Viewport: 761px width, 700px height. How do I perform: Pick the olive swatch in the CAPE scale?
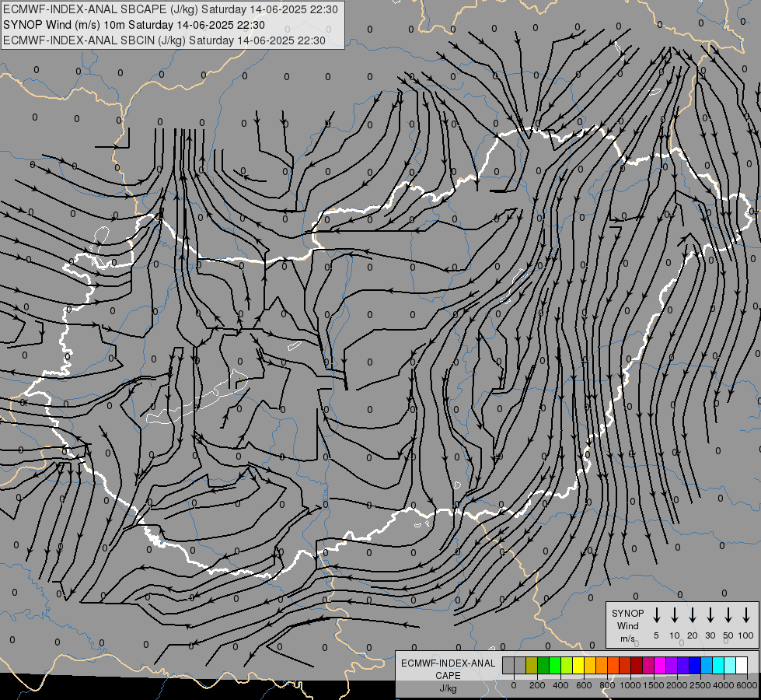(x=532, y=666)
